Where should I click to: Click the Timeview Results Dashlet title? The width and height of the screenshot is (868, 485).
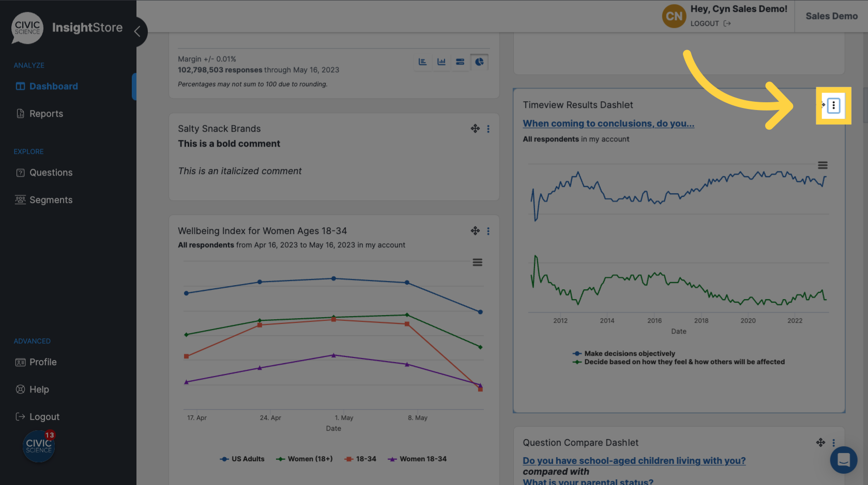[x=577, y=105]
